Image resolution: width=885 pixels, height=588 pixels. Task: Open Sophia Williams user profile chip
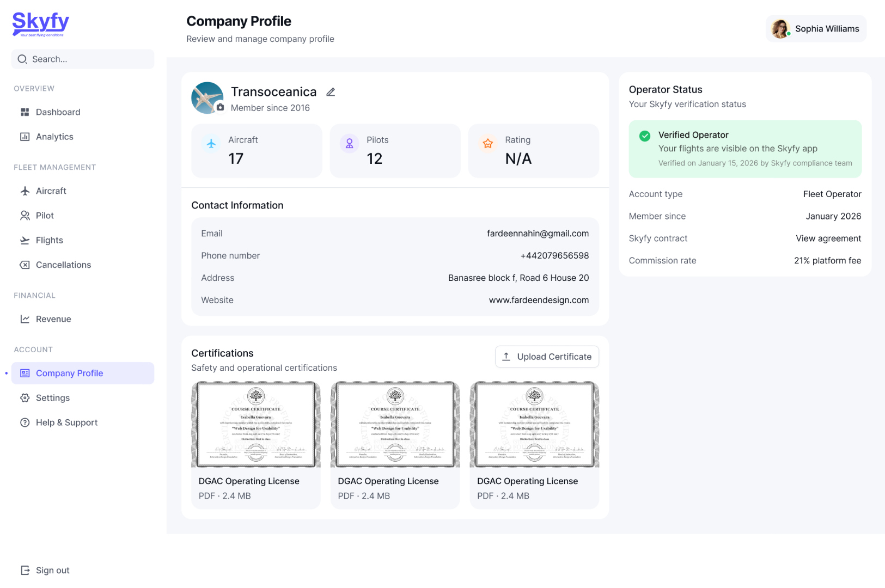(816, 29)
